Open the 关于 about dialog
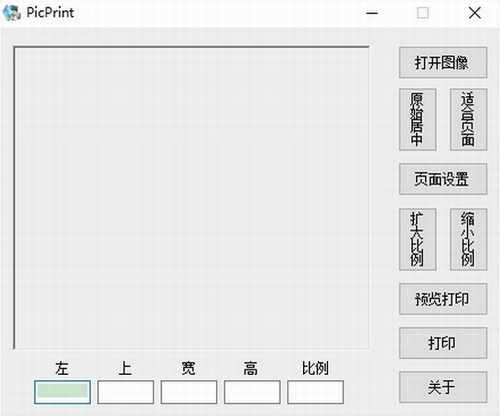This screenshot has width=500, height=416. coord(443,387)
